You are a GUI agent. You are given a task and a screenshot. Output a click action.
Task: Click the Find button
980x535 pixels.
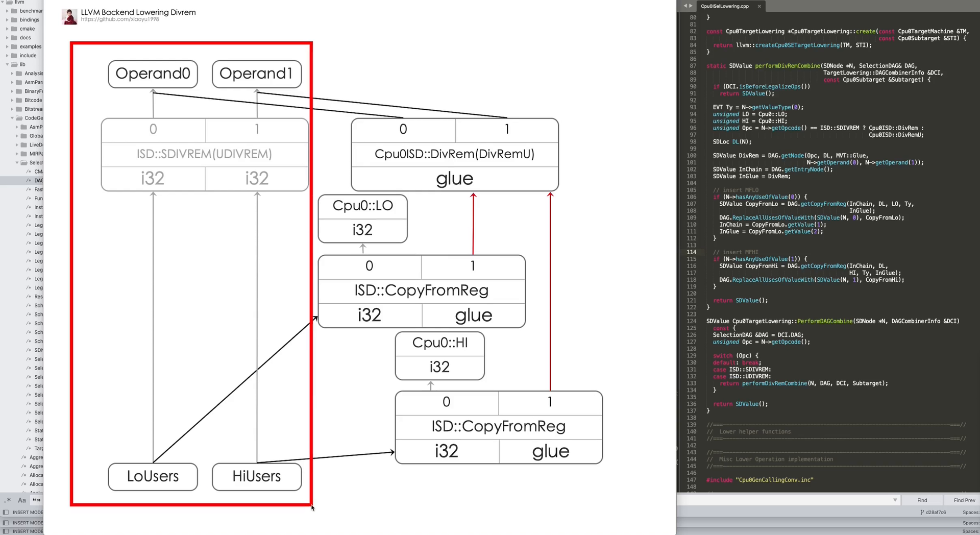(922, 500)
